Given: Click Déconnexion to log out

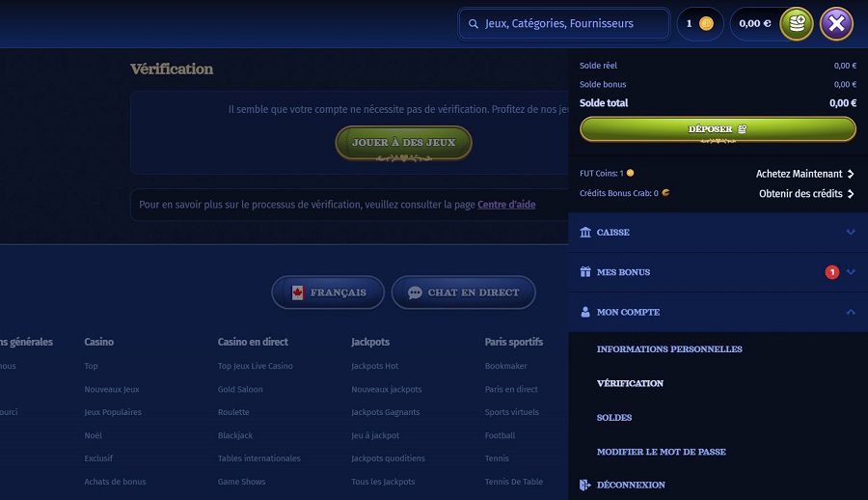Looking at the screenshot, I should pyautogui.click(x=631, y=485).
